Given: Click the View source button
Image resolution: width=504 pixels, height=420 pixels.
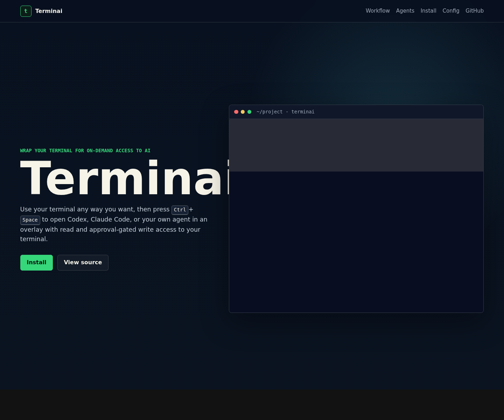Looking at the screenshot, I should point(83,262).
